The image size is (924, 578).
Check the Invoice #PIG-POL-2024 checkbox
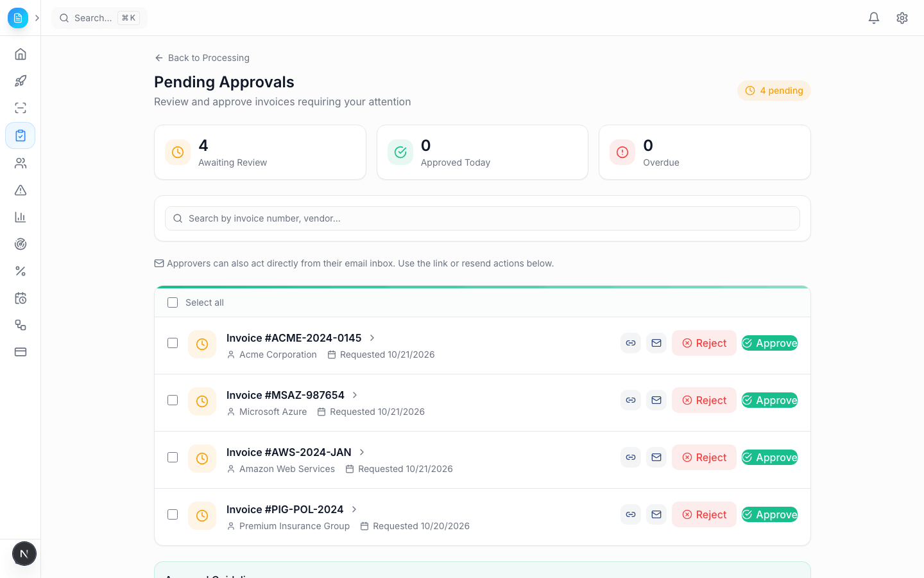(173, 514)
